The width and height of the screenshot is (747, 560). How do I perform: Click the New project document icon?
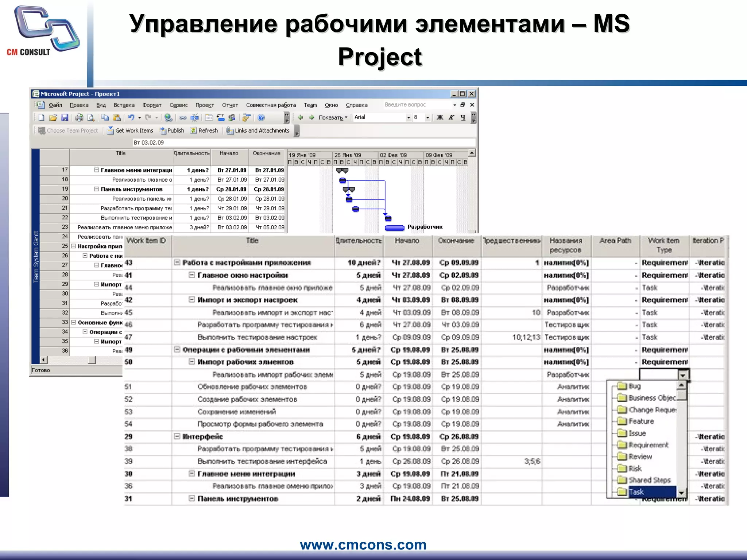point(42,117)
